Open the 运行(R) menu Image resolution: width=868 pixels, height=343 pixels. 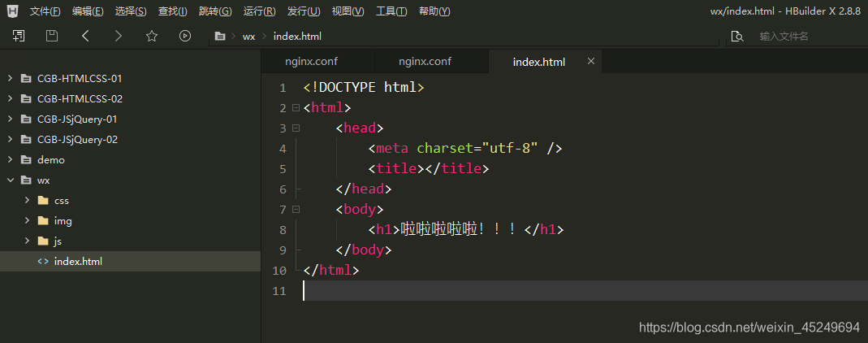259,11
